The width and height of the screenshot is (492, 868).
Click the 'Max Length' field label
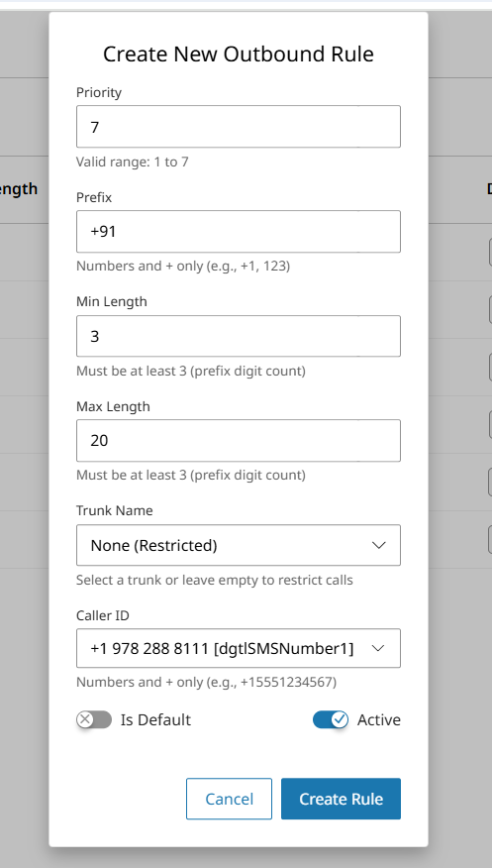click(113, 406)
